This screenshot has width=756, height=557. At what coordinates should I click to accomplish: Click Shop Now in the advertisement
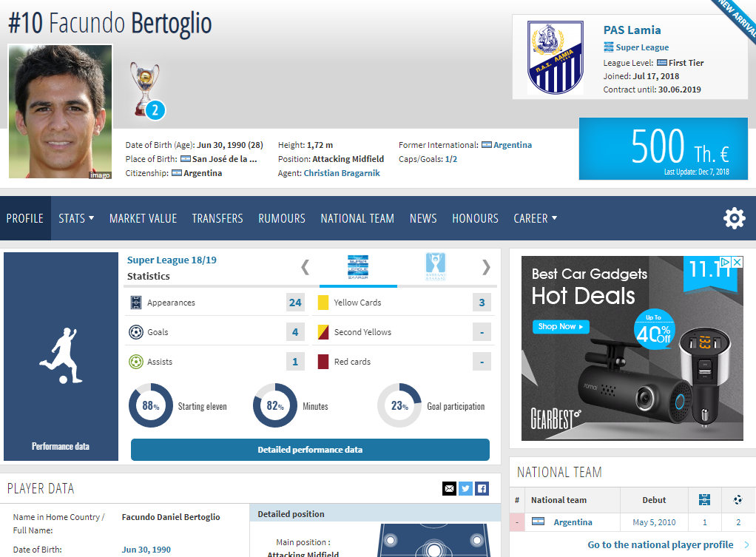[x=561, y=326]
